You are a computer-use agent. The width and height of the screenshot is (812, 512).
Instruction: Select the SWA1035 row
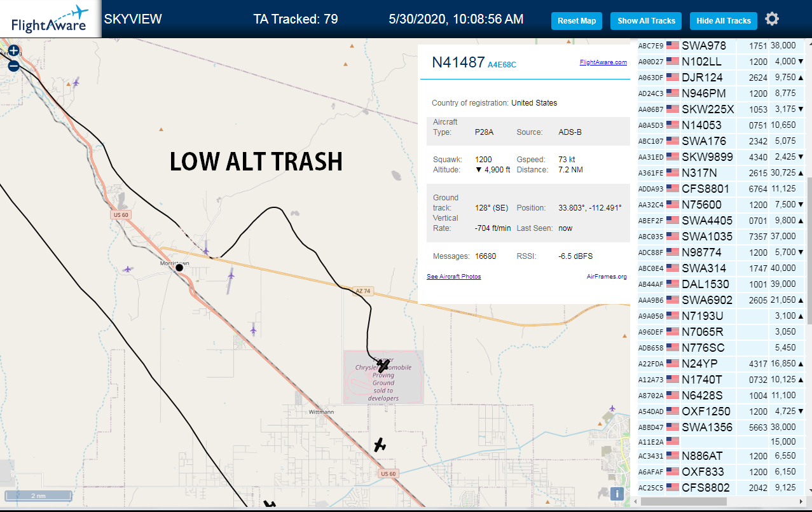click(x=721, y=237)
